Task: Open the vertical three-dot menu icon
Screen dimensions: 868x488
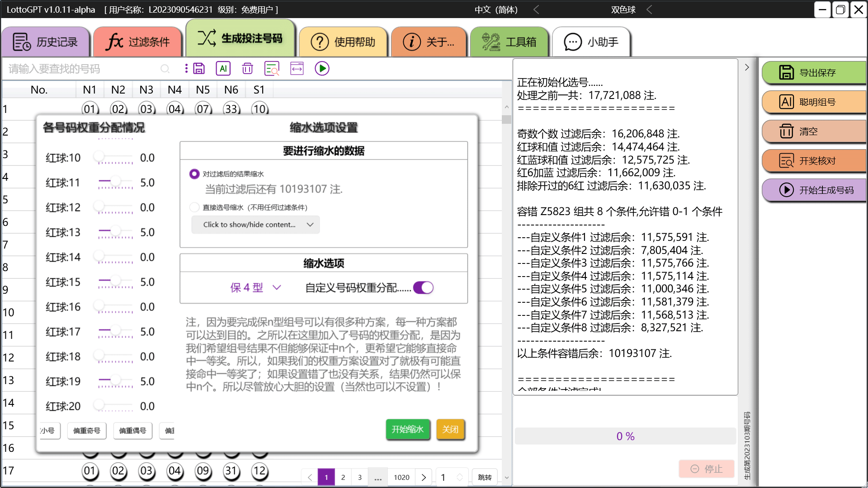Action: coord(186,69)
